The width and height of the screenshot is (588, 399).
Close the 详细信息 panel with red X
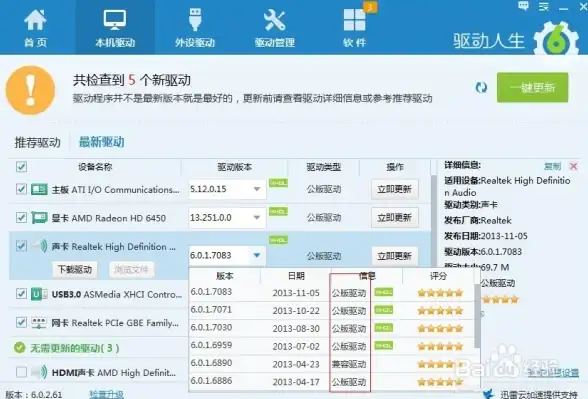click(573, 166)
